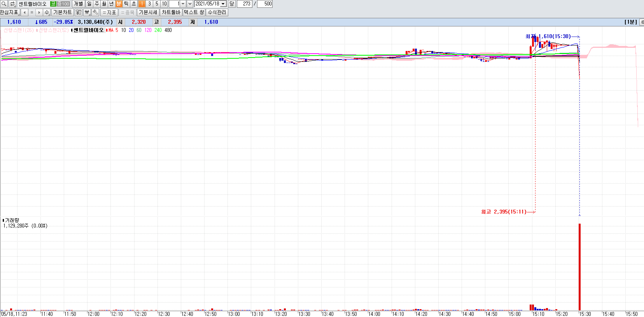
Task: Click the 기본시세 button
Action: tap(148, 12)
